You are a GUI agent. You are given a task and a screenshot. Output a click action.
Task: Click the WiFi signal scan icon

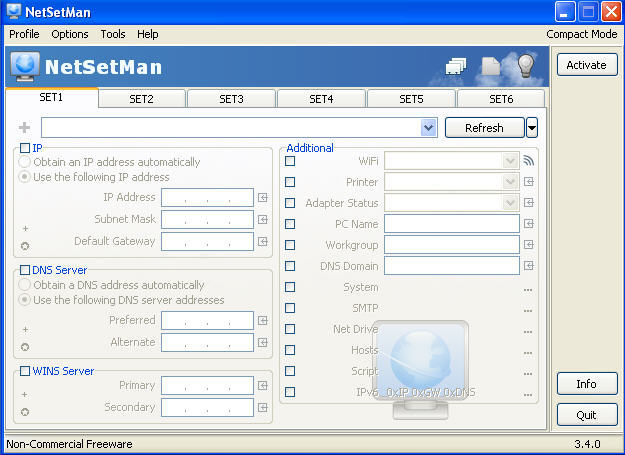529,161
